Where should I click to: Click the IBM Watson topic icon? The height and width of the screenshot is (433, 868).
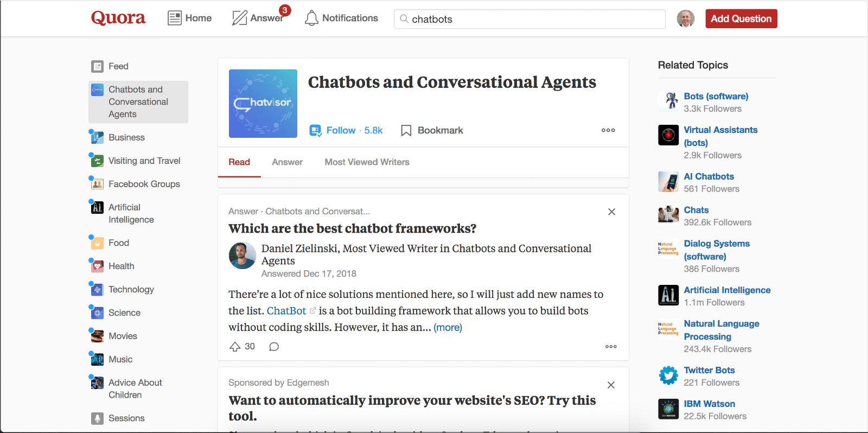(x=668, y=409)
